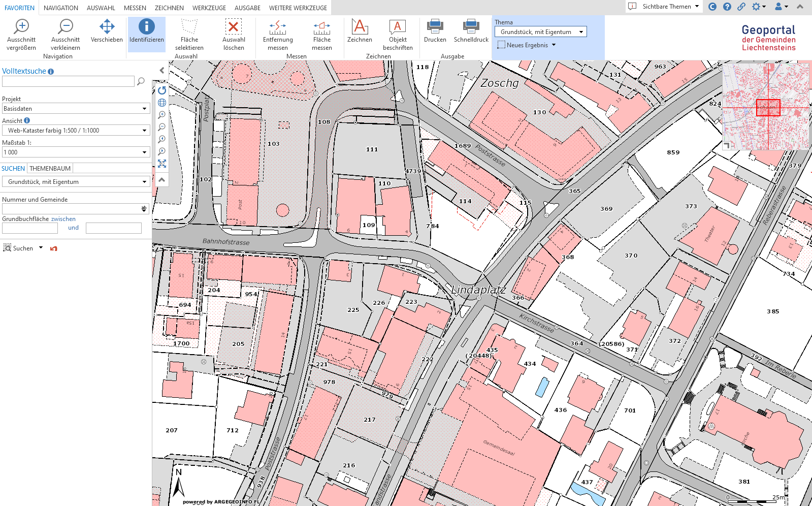
Task: Expand the Maßstab scale dropdown
Action: (x=144, y=152)
